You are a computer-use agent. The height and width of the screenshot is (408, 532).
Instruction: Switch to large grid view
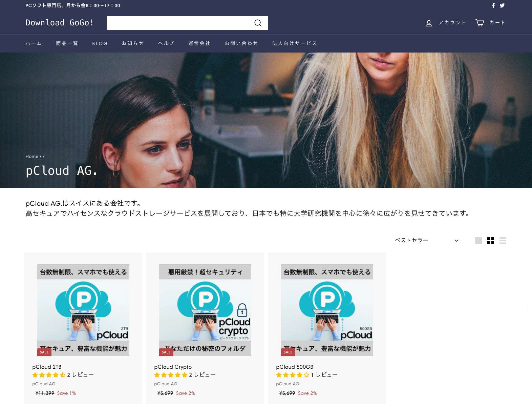click(478, 241)
